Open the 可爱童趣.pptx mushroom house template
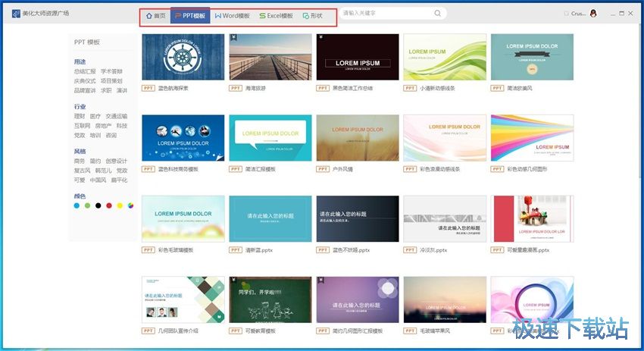Screen dimensions: 644x351 (533, 218)
